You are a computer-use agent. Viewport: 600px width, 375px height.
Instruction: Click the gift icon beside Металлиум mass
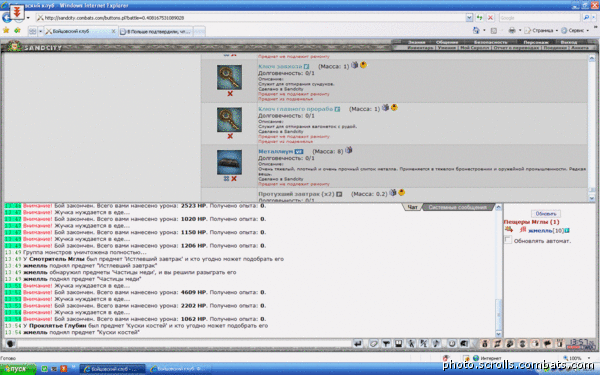click(349, 150)
